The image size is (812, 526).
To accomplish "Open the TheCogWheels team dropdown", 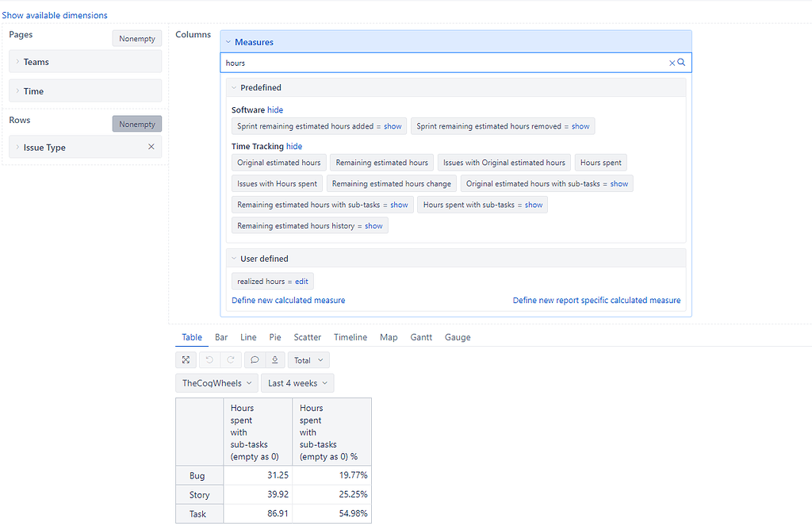I will [x=216, y=383].
